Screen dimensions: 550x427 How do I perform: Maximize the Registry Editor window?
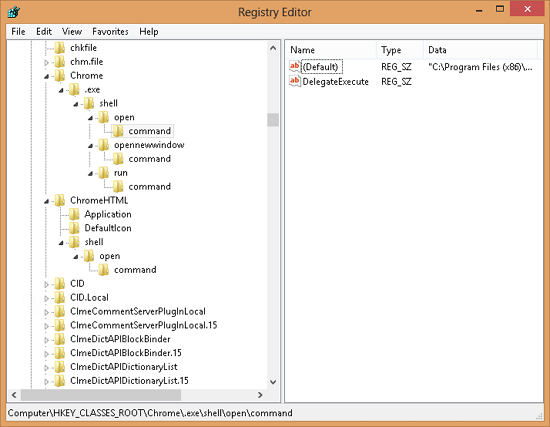coord(500,9)
